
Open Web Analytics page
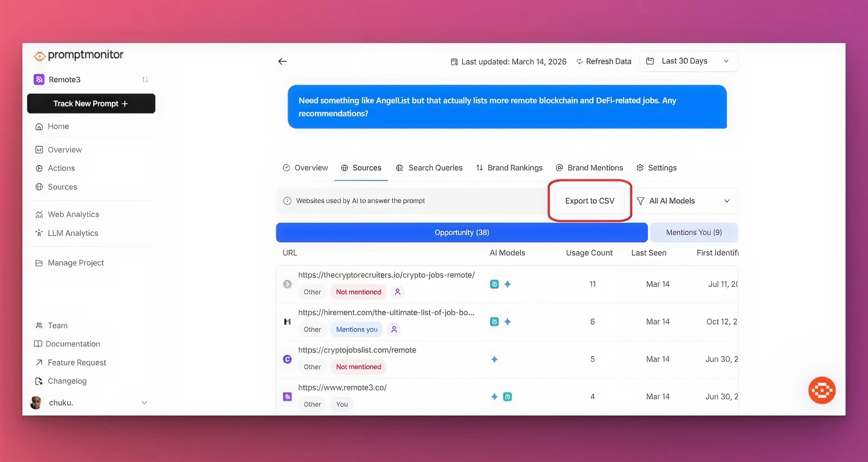coord(67,214)
